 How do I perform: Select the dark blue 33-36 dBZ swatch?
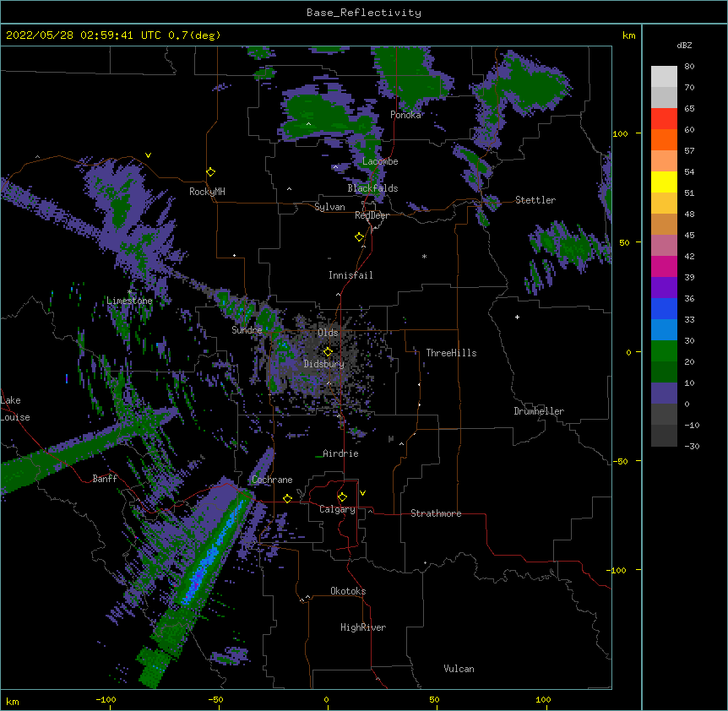pos(664,308)
